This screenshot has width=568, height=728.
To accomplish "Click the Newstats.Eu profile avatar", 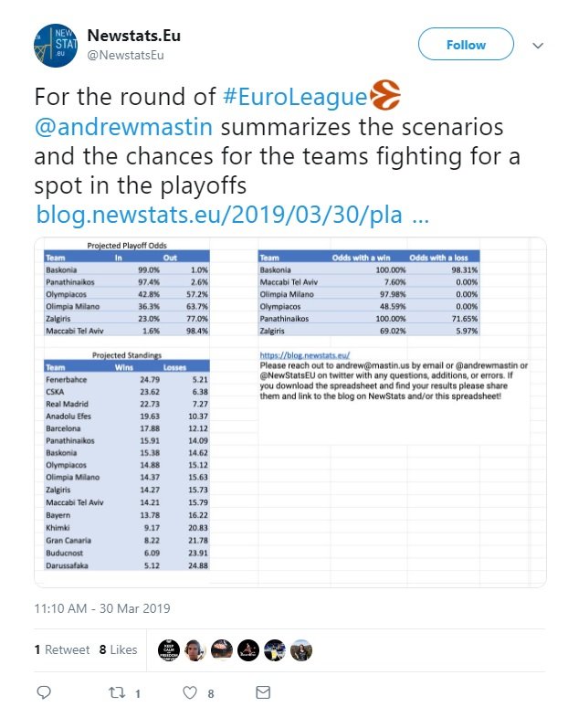I will coord(56,46).
